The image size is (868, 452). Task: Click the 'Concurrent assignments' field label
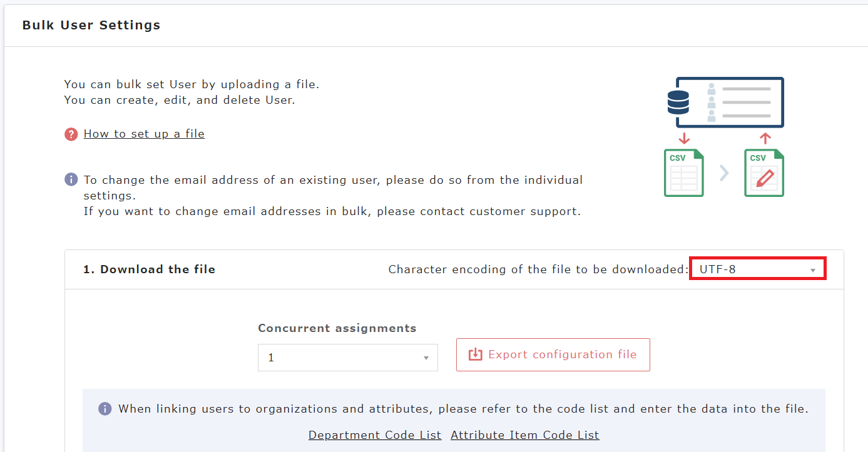point(337,328)
